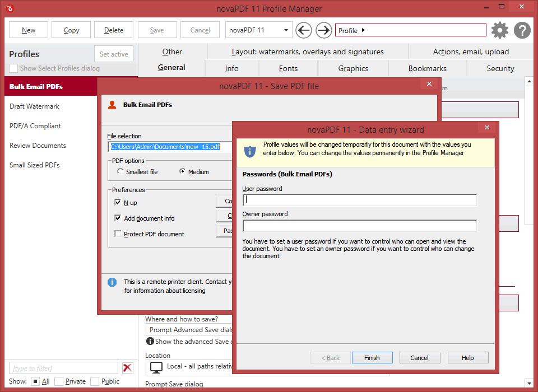
Task: Open the novaPDF 11 printer dropdown
Action: 259,30
